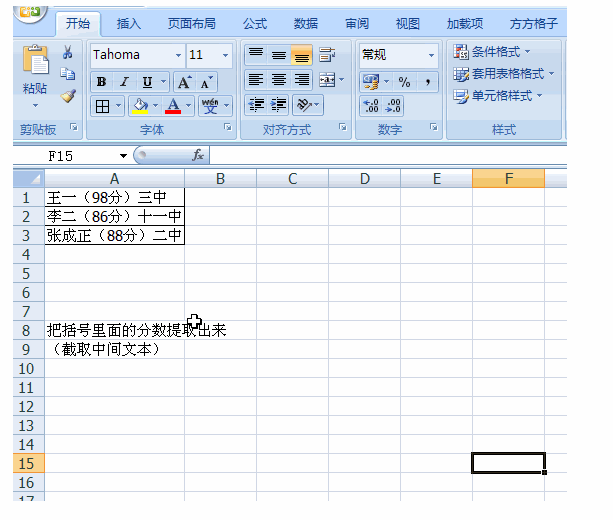
Task: Click 条件格式 button
Action: (x=492, y=52)
